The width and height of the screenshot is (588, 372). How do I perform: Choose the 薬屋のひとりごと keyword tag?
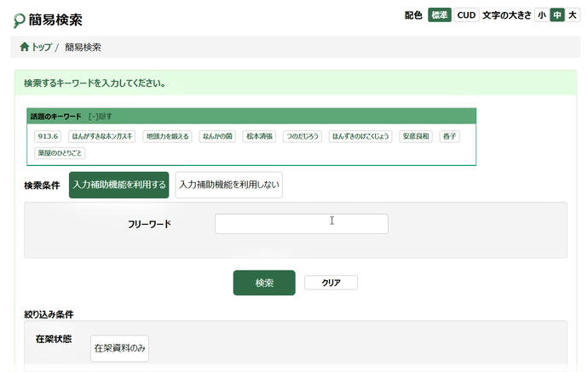pos(60,153)
